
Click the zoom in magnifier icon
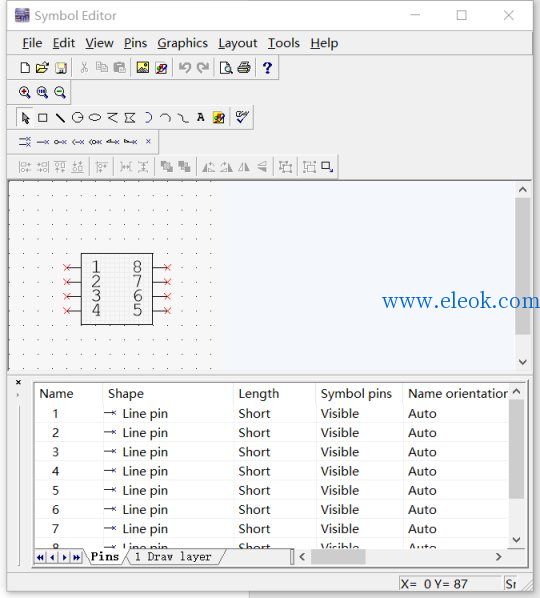point(24,92)
